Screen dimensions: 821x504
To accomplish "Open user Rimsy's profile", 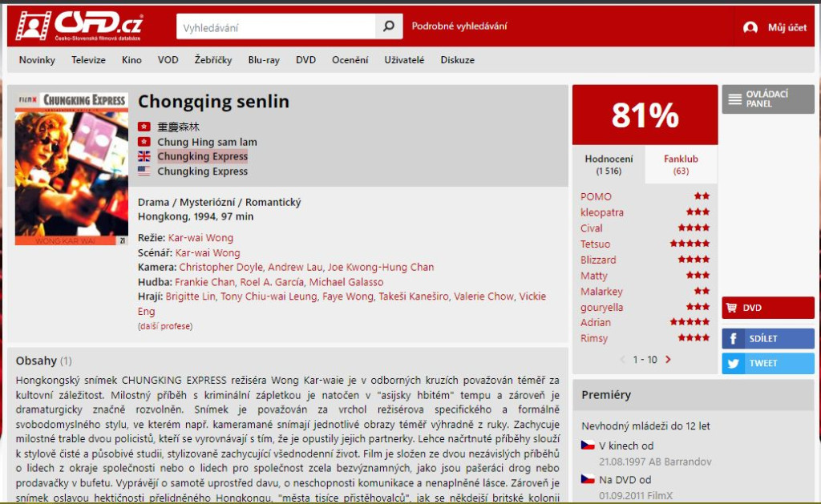I will click(x=594, y=338).
